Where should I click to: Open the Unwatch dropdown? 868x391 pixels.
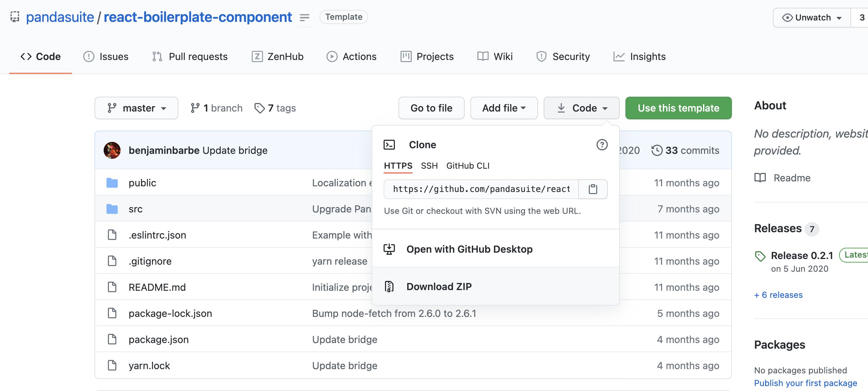click(x=811, y=17)
